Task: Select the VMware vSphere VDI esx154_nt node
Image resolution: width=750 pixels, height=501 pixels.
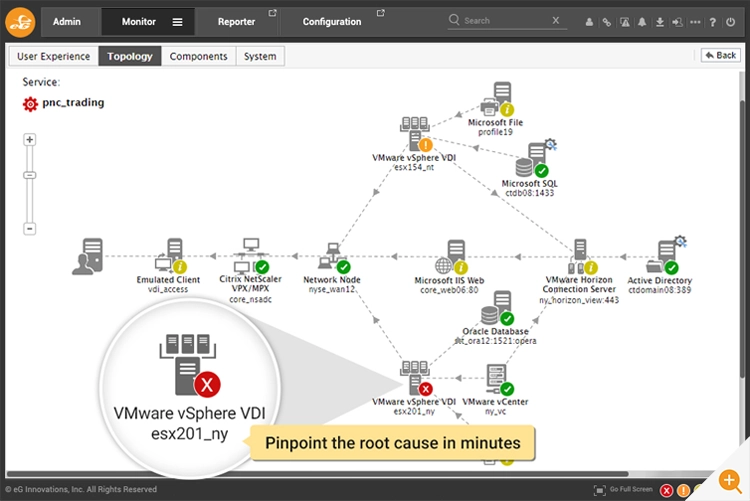Action: tap(415, 134)
